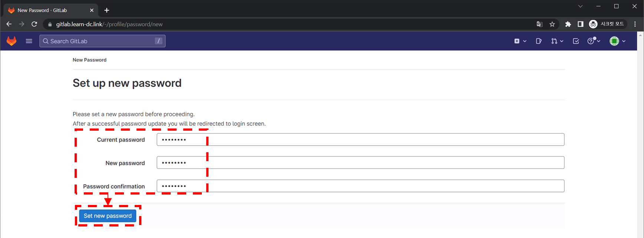Viewport: 644px width, 238px height.
Task: Focus the Current password field
Action: 360,140
